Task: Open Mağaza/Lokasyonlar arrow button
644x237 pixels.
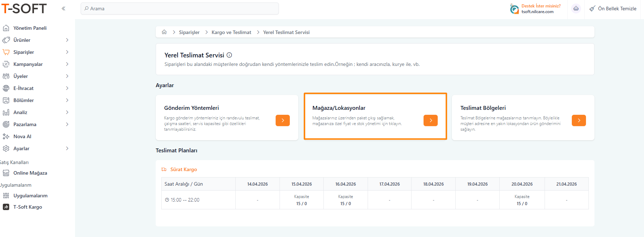Action: (431, 120)
